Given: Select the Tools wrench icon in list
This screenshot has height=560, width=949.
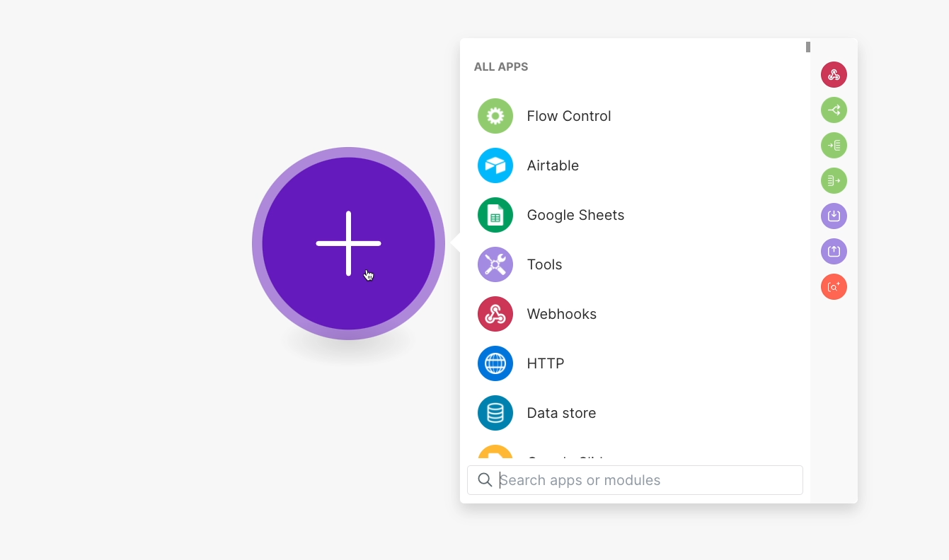Looking at the screenshot, I should (x=495, y=264).
